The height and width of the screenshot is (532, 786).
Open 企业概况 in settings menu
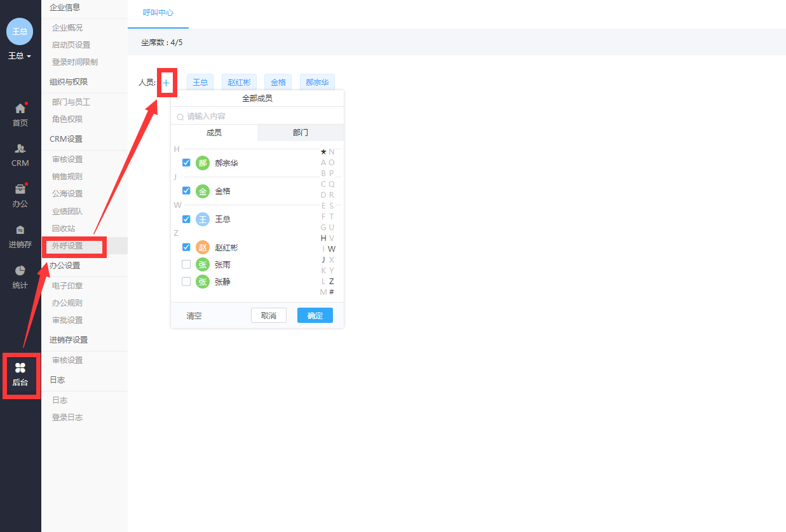pyautogui.click(x=67, y=28)
